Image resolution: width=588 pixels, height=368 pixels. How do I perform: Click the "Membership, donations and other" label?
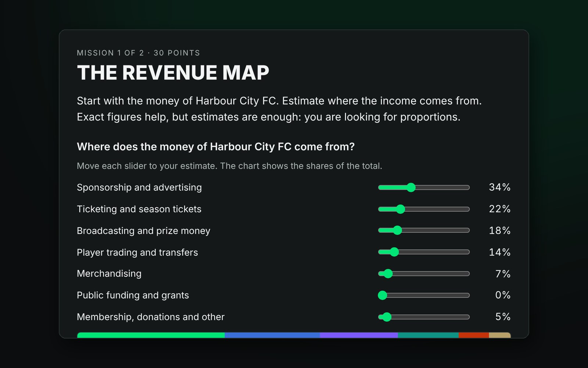click(150, 317)
